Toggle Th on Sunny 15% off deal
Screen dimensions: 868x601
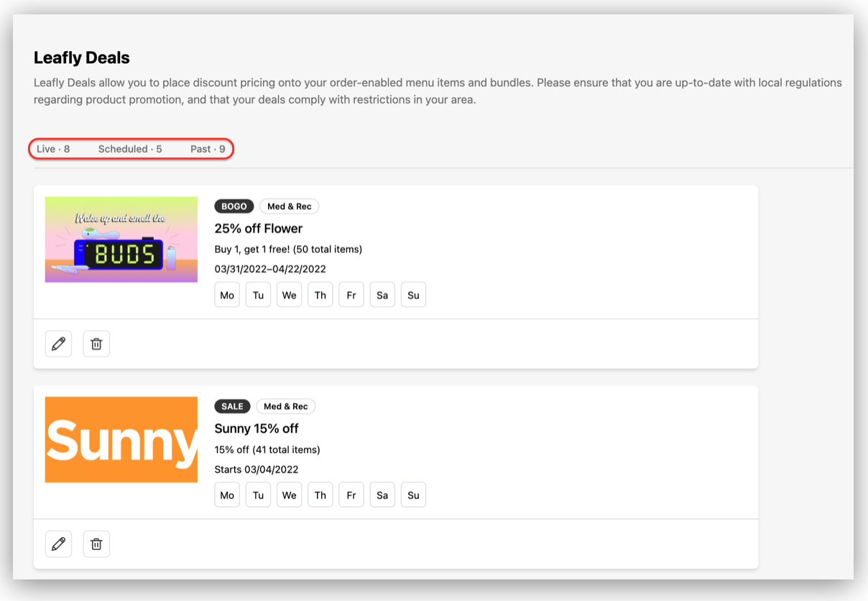[x=320, y=495]
